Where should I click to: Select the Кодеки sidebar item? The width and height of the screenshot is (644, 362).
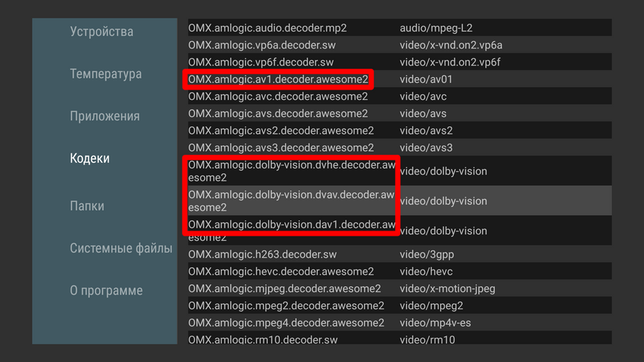coord(90,159)
